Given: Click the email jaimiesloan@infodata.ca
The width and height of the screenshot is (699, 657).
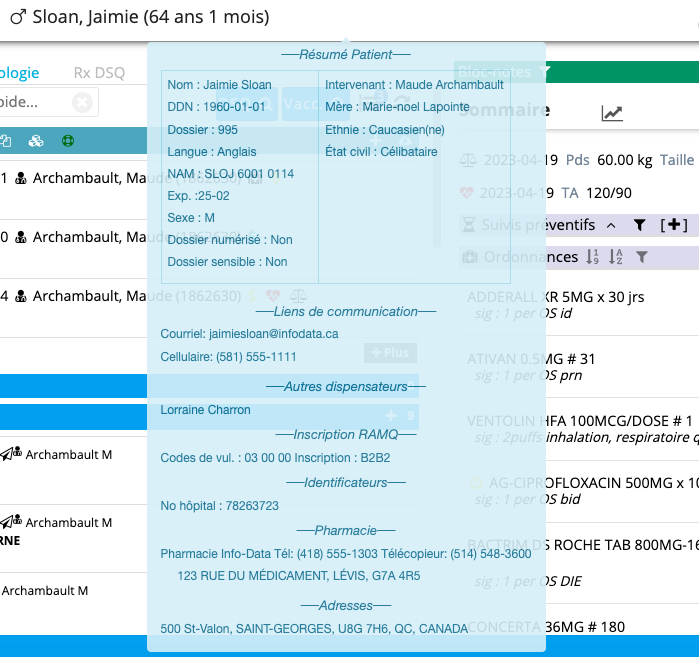Looking at the screenshot, I should [x=273, y=334].
